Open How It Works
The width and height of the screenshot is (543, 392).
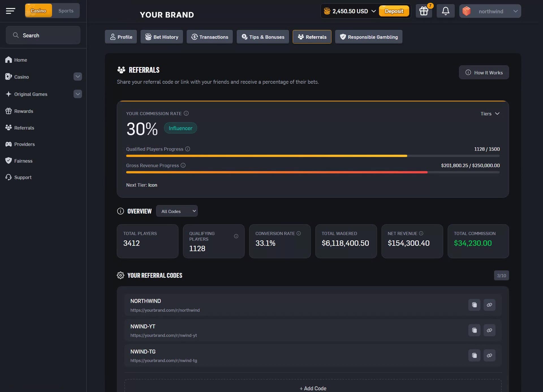point(484,72)
